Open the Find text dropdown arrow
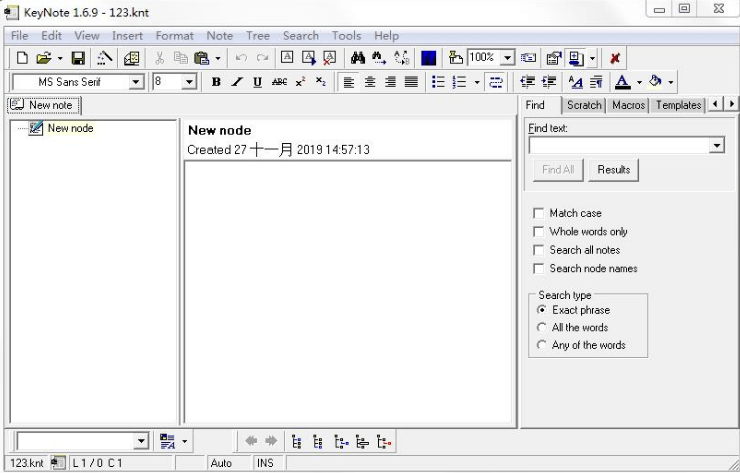740x473 pixels. (716, 145)
